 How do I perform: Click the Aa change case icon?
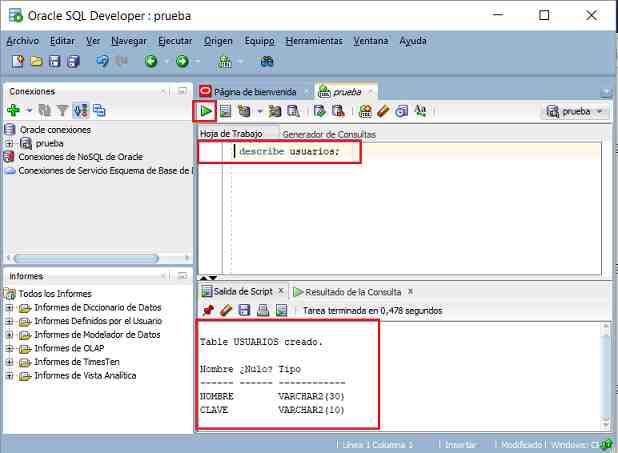point(420,111)
